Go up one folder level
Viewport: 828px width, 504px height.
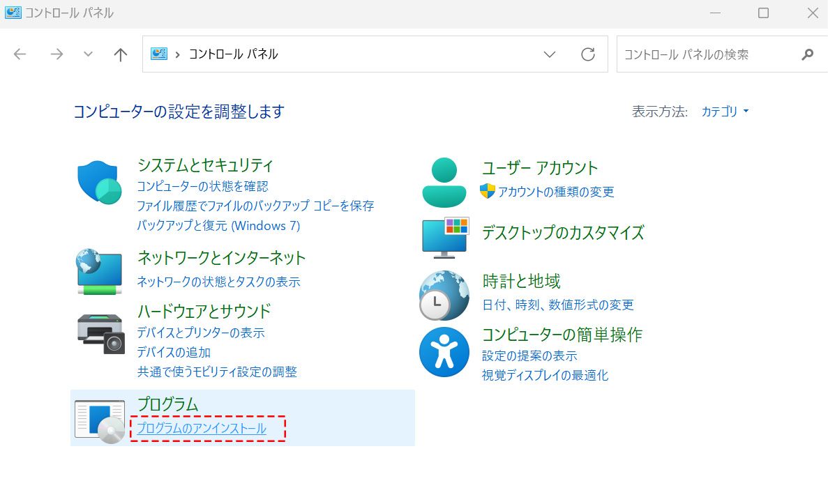pyautogui.click(x=121, y=54)
